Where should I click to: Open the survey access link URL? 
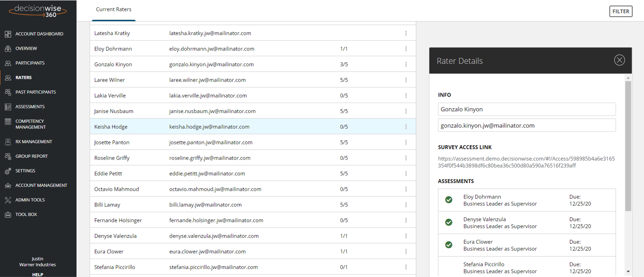click(x=526, y=162)
